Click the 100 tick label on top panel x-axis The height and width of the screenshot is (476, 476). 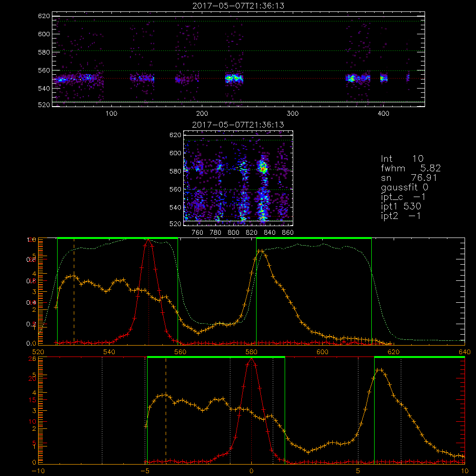pos(111,114)
